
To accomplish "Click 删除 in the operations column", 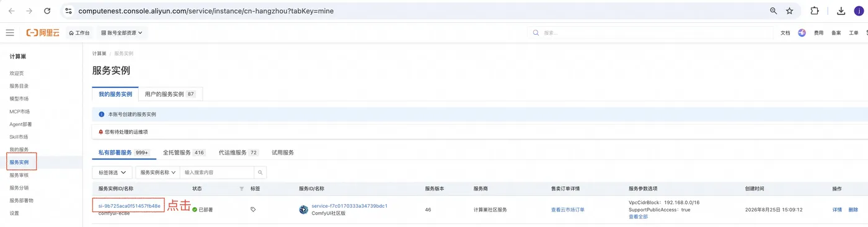I will point(853,210).
